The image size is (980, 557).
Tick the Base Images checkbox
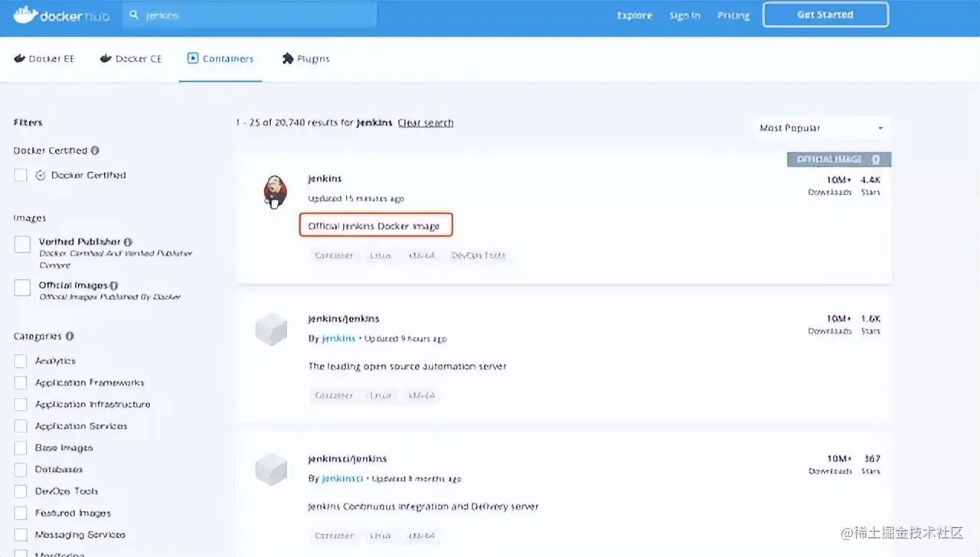[x=21, y=448]
